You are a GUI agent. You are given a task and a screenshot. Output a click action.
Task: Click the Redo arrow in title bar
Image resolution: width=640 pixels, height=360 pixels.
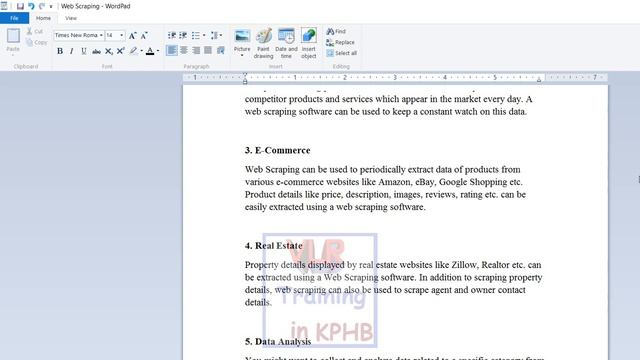point(42,6)
